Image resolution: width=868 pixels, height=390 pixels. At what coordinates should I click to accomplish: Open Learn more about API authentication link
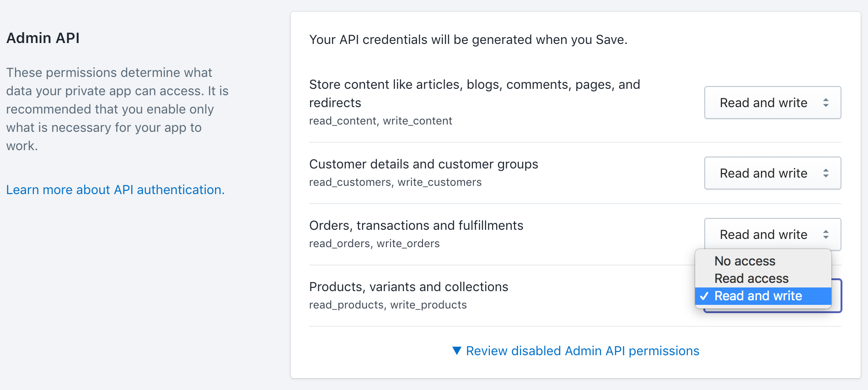click(x=115, y=190)
